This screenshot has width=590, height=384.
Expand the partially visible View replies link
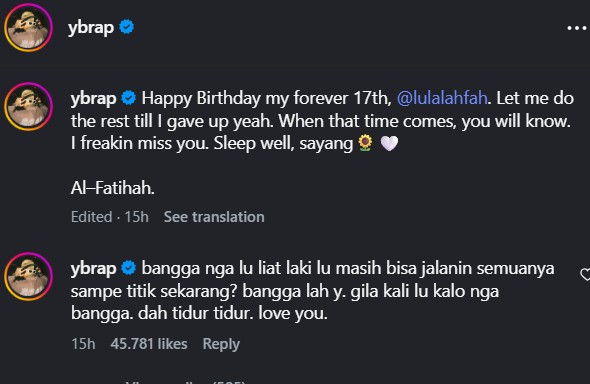(x=185, y=381)
